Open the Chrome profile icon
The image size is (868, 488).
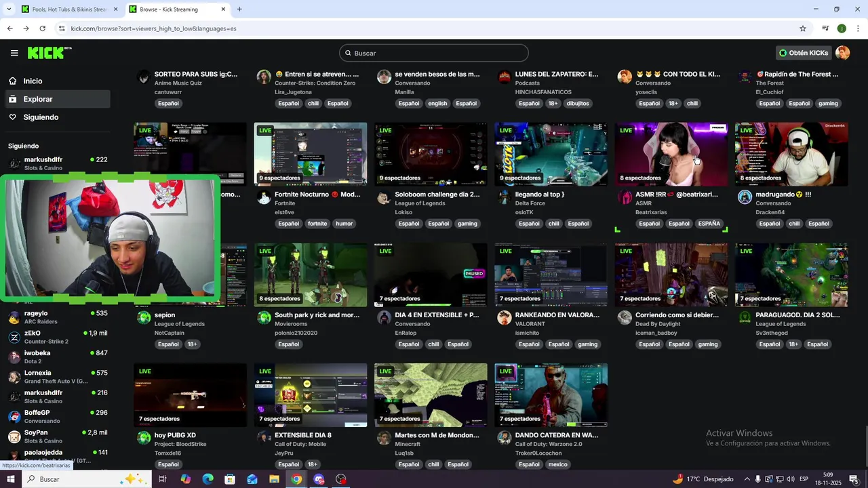pyautogui.click(x=842, y=28)
